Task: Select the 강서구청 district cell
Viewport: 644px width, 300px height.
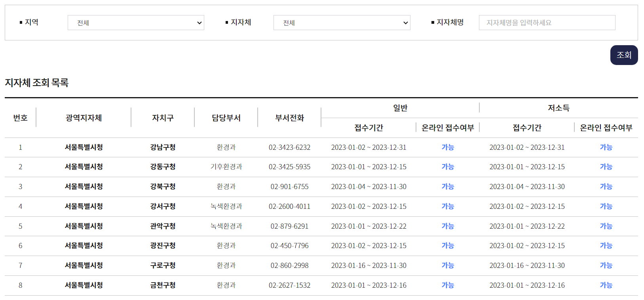Action: click(163, 206)
